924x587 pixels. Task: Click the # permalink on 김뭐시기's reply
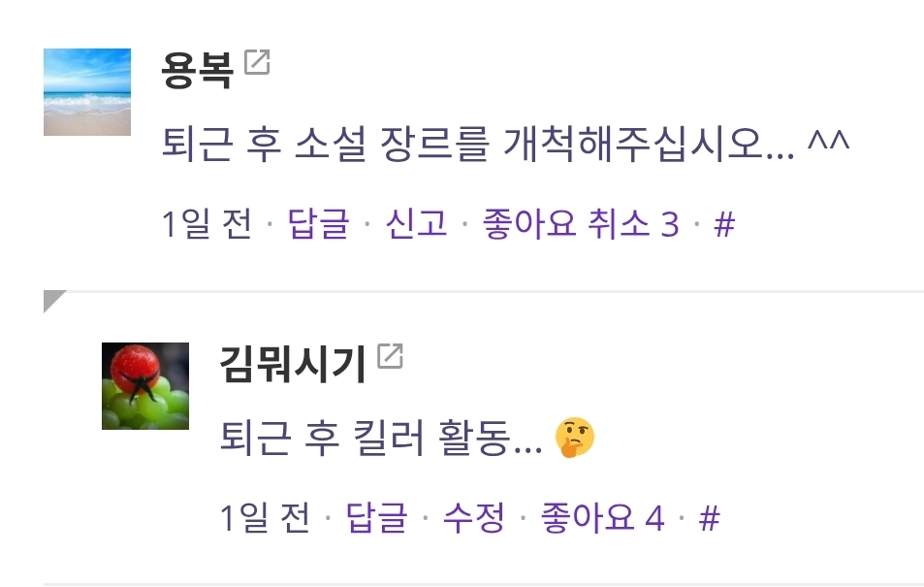pyautogui.click(x=710, y=518)
